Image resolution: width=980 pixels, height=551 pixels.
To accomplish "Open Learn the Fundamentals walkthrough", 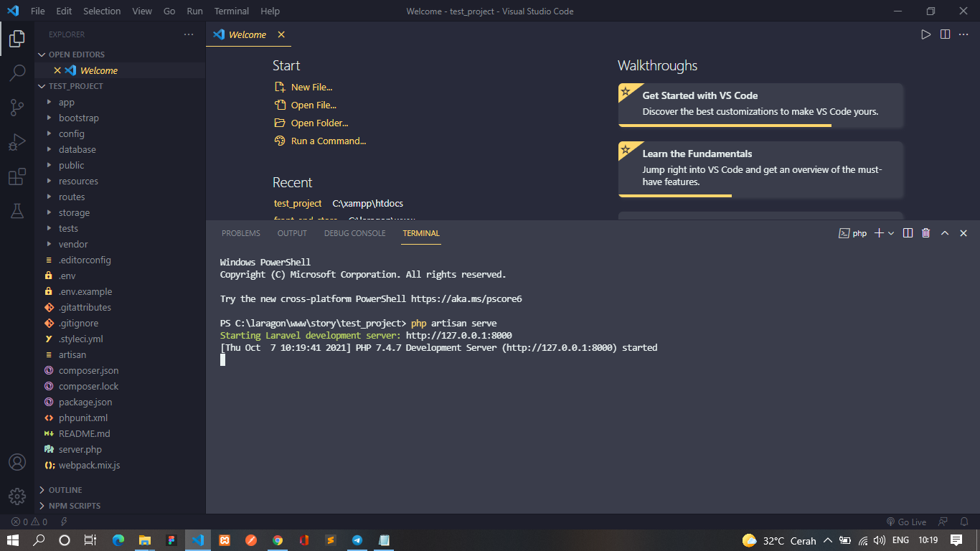I will tap(760, 169).
